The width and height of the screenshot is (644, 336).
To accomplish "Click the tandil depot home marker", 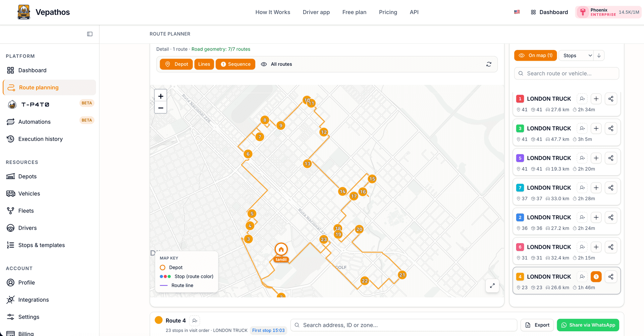I will [281, 249].
